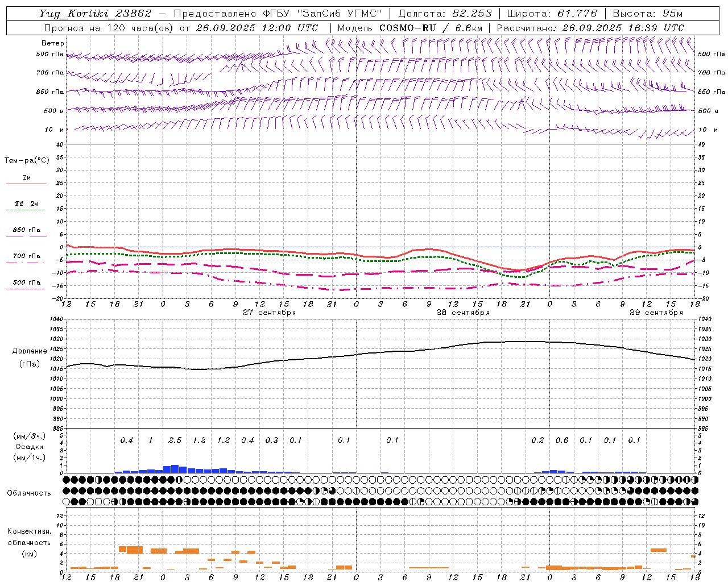The image size is (728, 582).
Task: Click the forecast period text Прогноз на 120 часа(ов)
Action: coord(109,28)
